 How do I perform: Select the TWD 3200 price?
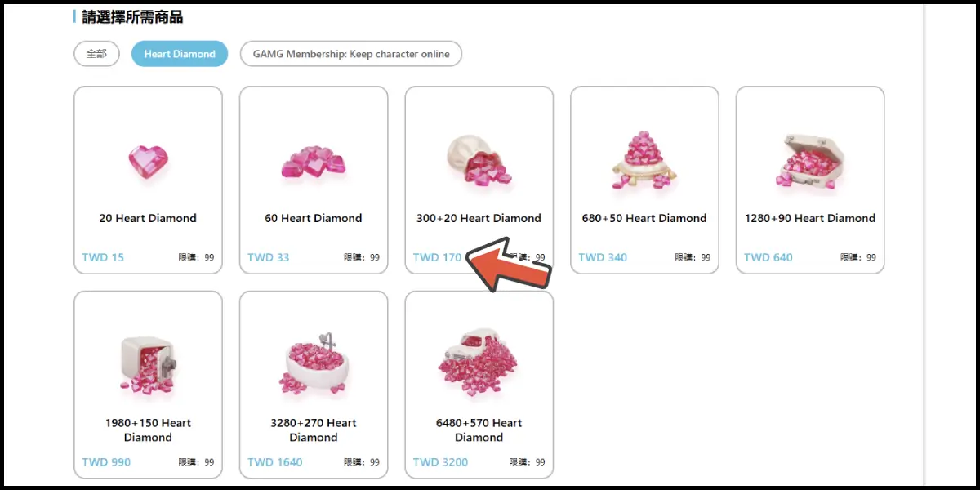click(x=441, y=462)
